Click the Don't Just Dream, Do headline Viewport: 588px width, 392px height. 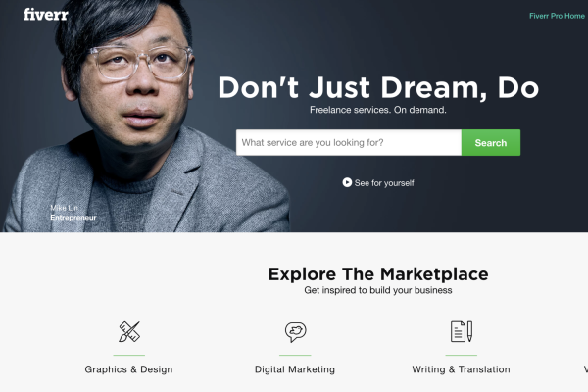[x=378, y=87]
